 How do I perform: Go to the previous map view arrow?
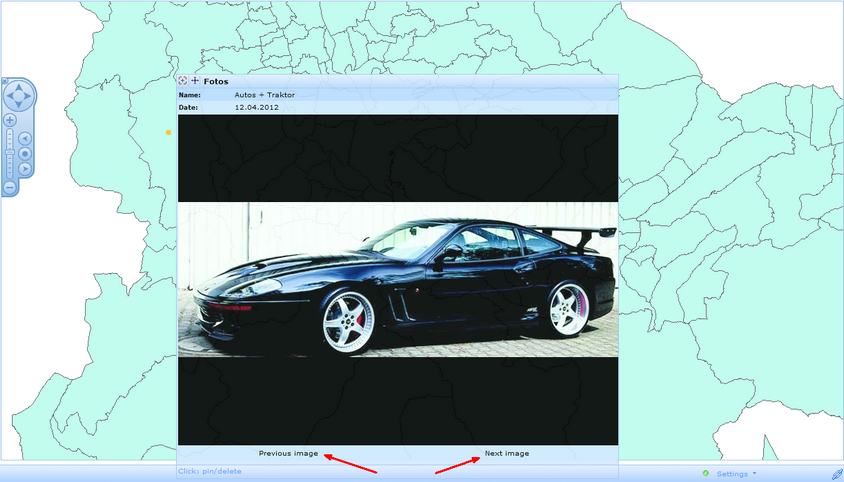(25, 138)
